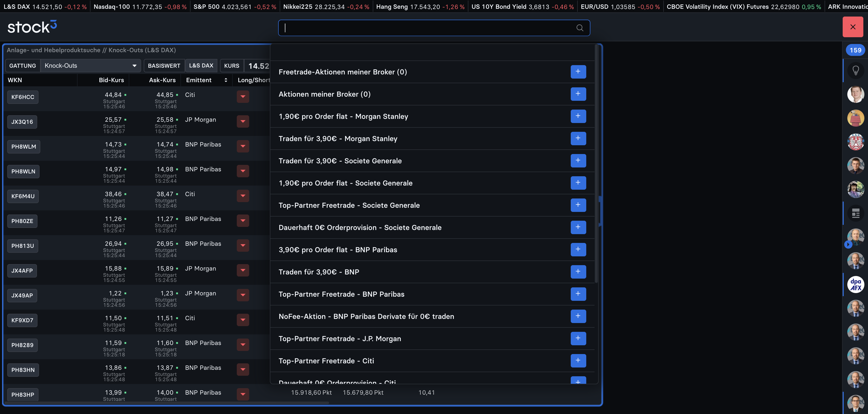Open WKN KF6HCC product
The height and width of the screenshot is (414, 868).
[x=23, y=97]
